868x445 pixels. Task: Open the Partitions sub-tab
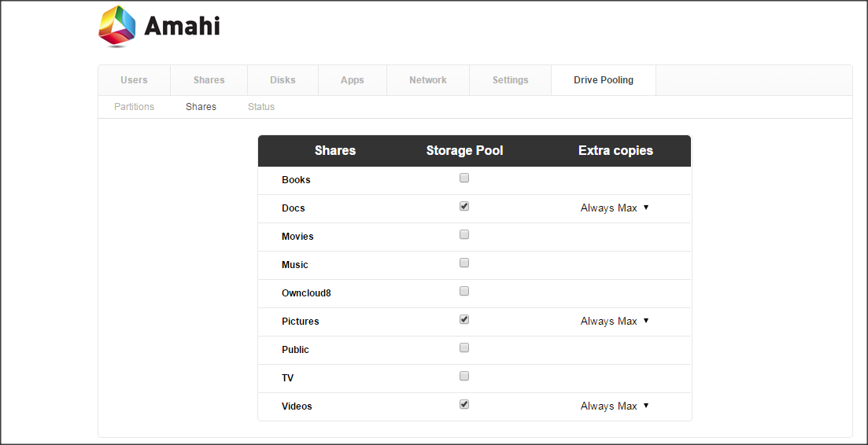coord(134,107)
